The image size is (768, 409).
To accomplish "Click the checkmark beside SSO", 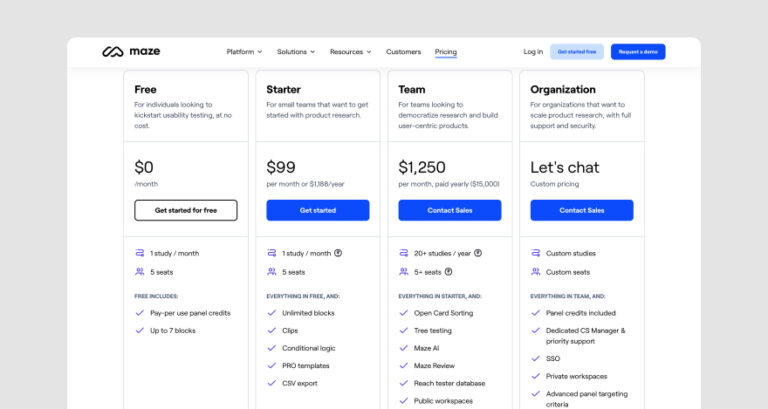I will click(x=536, y=358).
